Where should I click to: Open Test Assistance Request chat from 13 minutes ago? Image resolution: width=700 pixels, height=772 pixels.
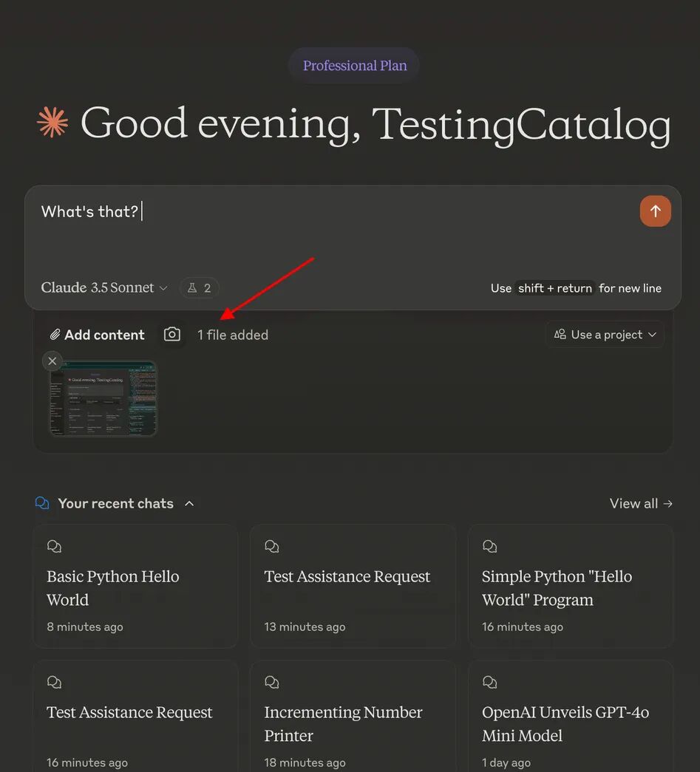[353, 586]
